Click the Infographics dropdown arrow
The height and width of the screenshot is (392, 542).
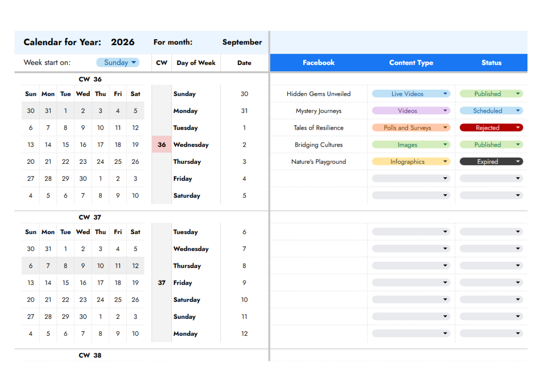(445, 162)
